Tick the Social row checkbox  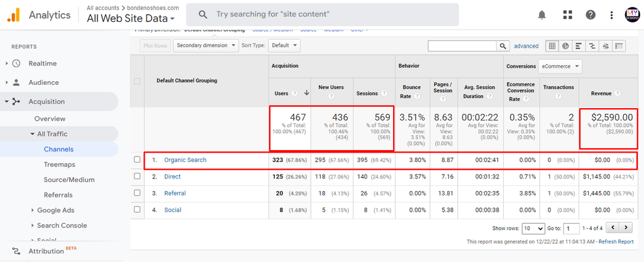pyautogui.click(x=137, y=209)
